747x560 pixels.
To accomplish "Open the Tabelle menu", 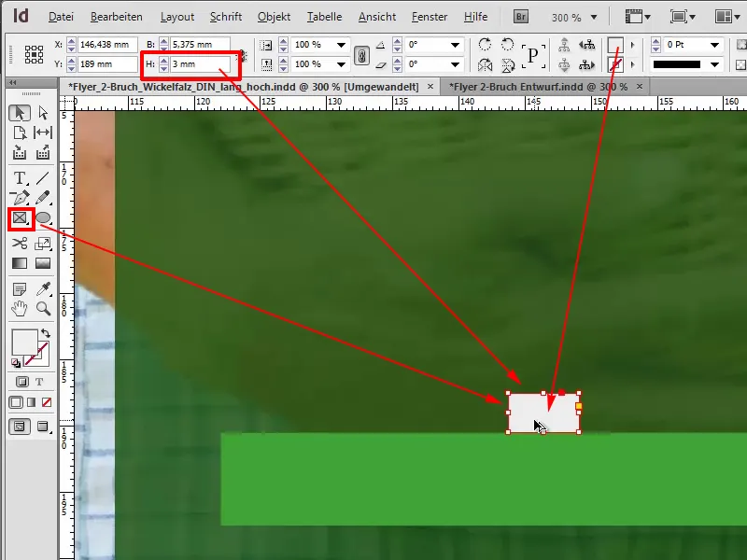I will (x=324, y=17).
